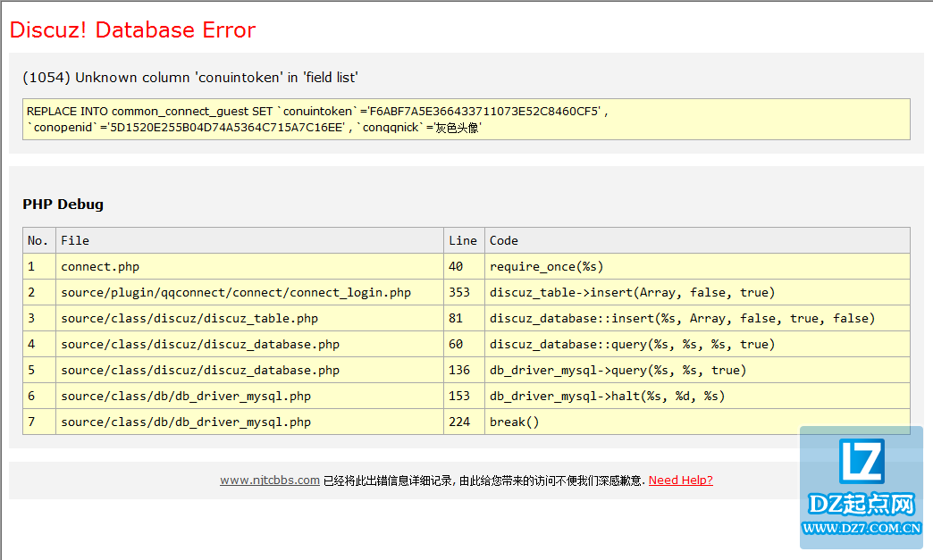Select line number 81 cell
This screenshot has width=933, height=560.
[464, 319]
